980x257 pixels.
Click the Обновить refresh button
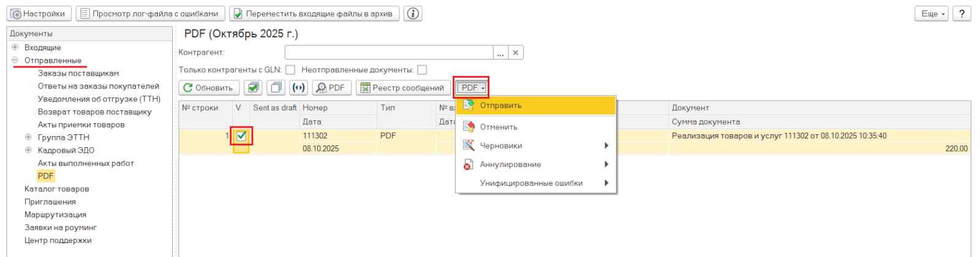click(208, 88)
